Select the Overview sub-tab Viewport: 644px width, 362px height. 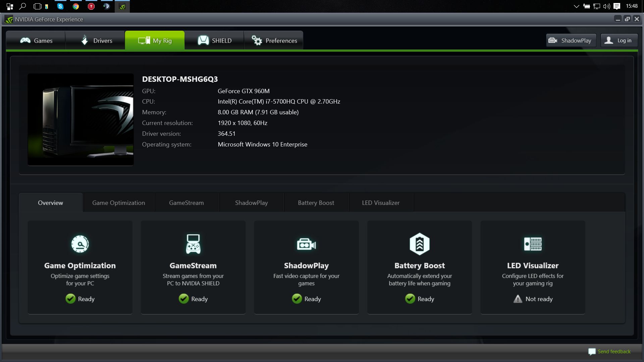tap(51, 203)
